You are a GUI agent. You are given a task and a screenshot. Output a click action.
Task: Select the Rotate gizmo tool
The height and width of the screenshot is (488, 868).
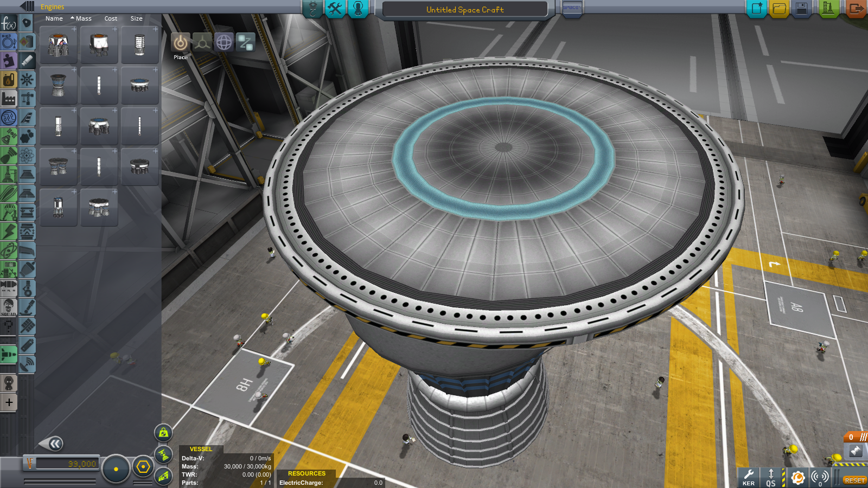[x=224, y=42]
